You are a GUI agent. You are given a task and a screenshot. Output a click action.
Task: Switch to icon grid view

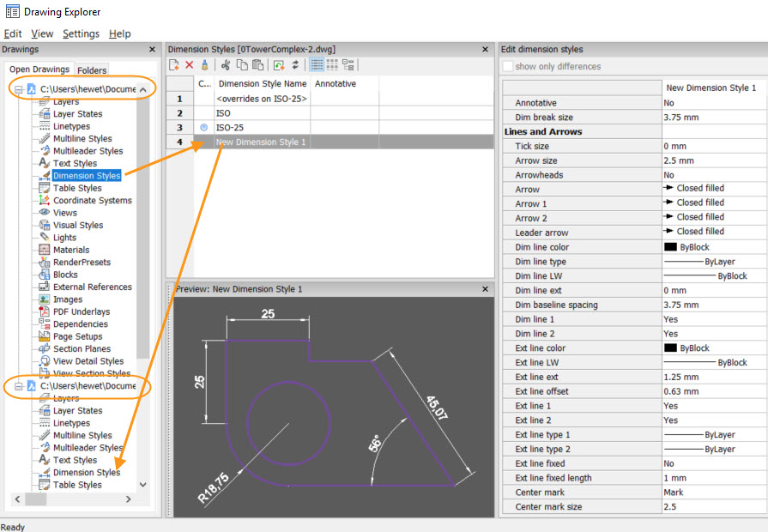tap(333, 64)
